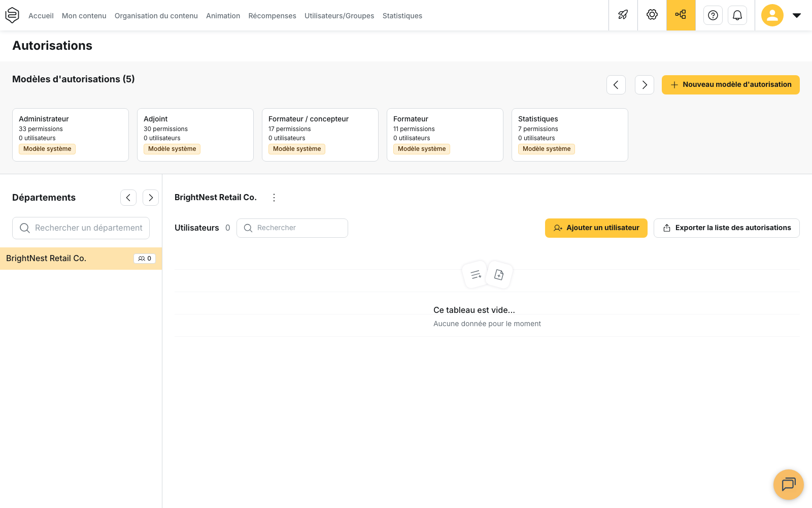Collapse departments with left chevron
This screenshot has width=812, height=508.
(x=128, y=198)
